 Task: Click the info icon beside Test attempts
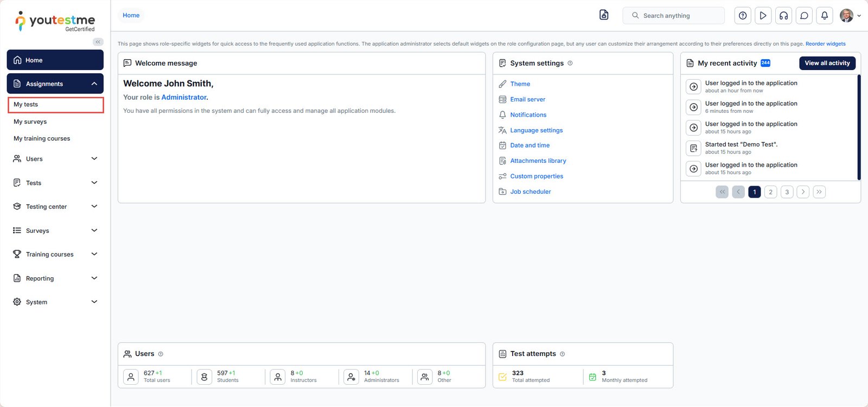pyautogui.click(x=562, y=354)
